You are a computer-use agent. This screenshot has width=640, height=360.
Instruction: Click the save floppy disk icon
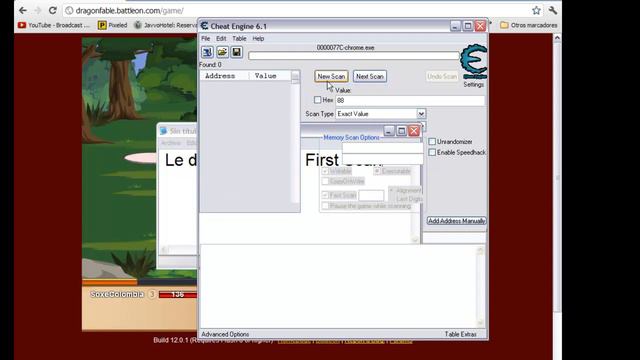[x=236, y=52]
